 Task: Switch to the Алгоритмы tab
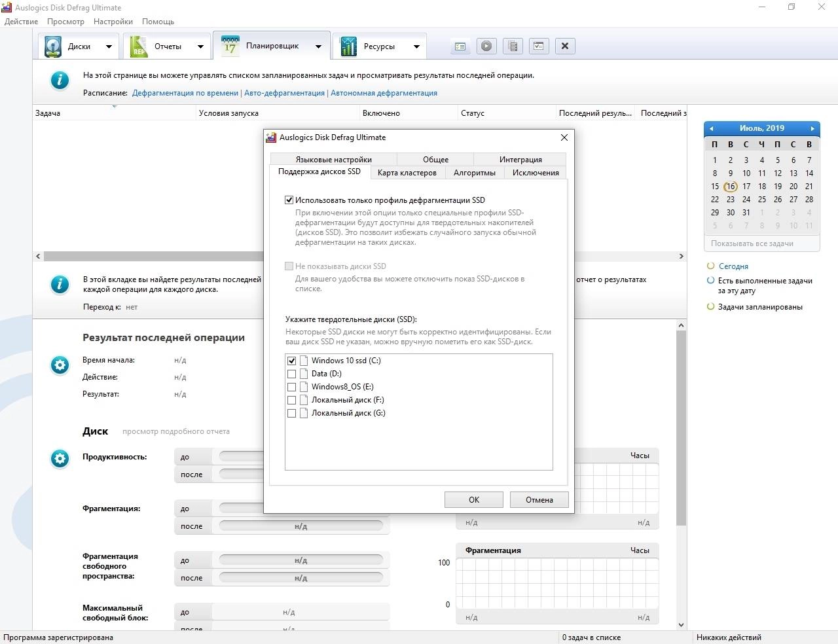[x=475, y=173]
